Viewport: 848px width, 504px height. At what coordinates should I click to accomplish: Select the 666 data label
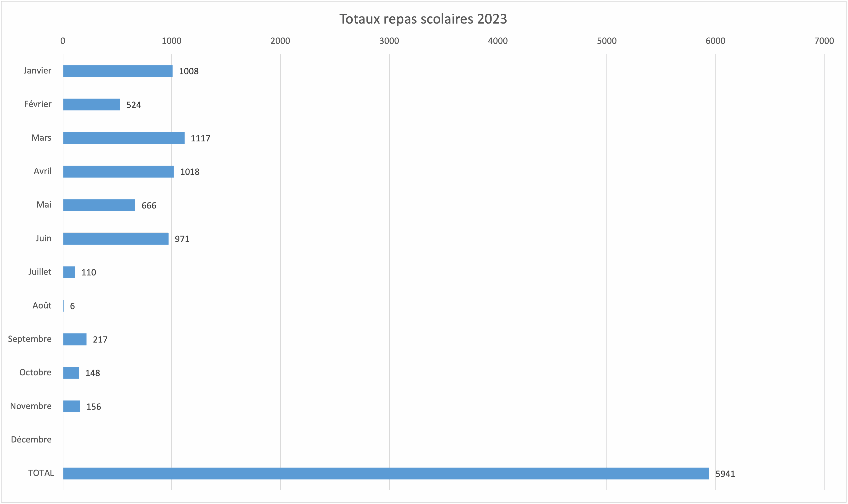149,205
